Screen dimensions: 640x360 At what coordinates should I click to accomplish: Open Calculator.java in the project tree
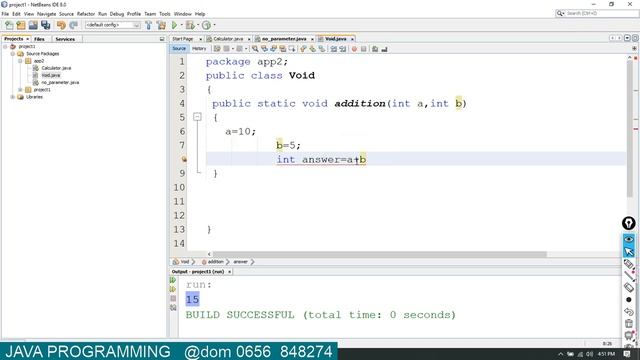click(x=56, y=68)
